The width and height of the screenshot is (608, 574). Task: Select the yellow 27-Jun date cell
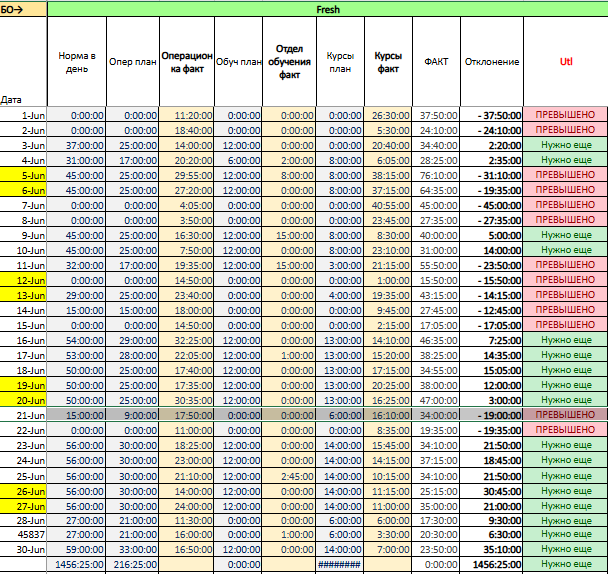coord(23,507)
